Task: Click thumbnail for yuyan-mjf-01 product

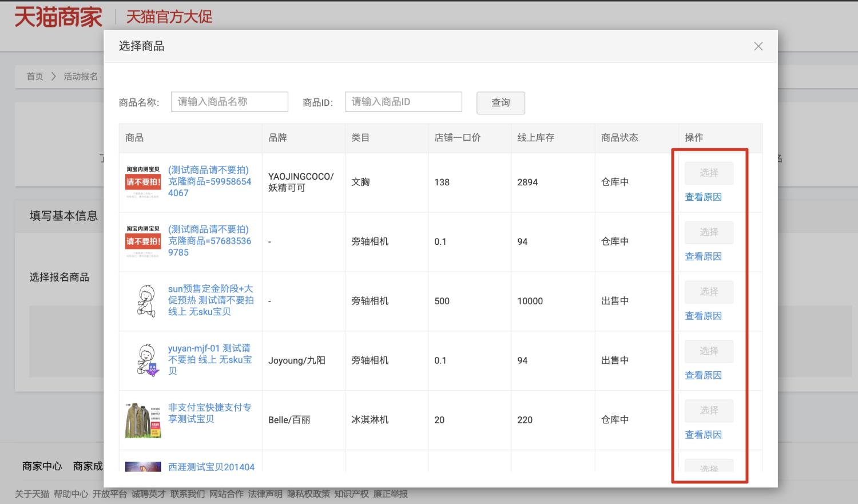Action: point(146,360)
